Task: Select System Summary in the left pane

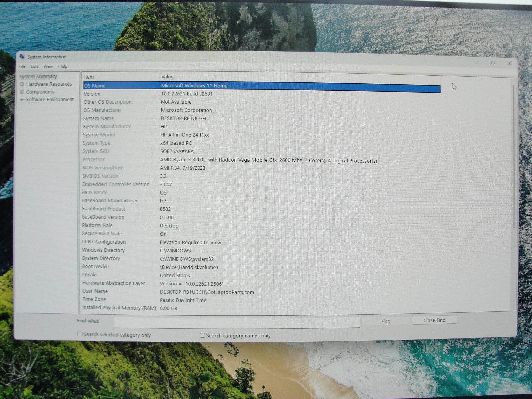Action: tap(38, 76)
